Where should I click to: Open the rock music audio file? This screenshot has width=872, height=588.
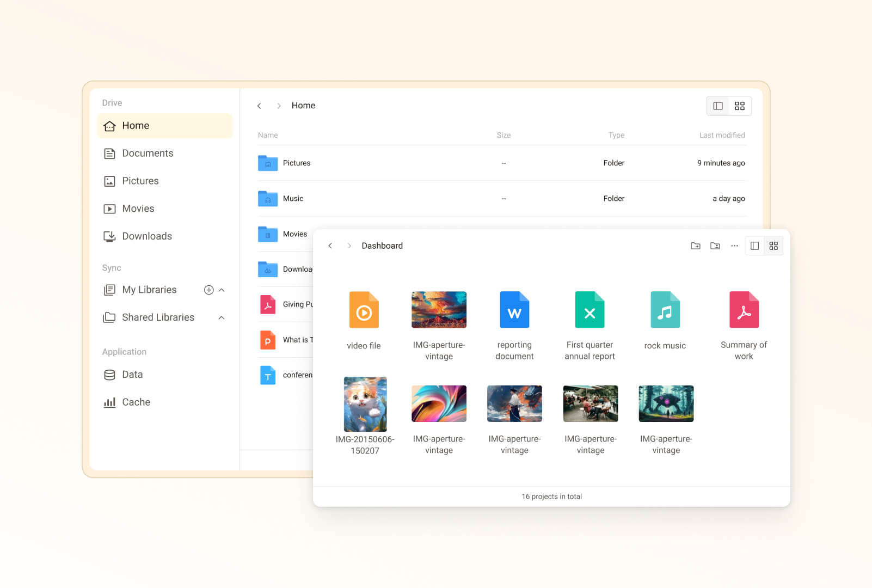(x=665, y=310)
